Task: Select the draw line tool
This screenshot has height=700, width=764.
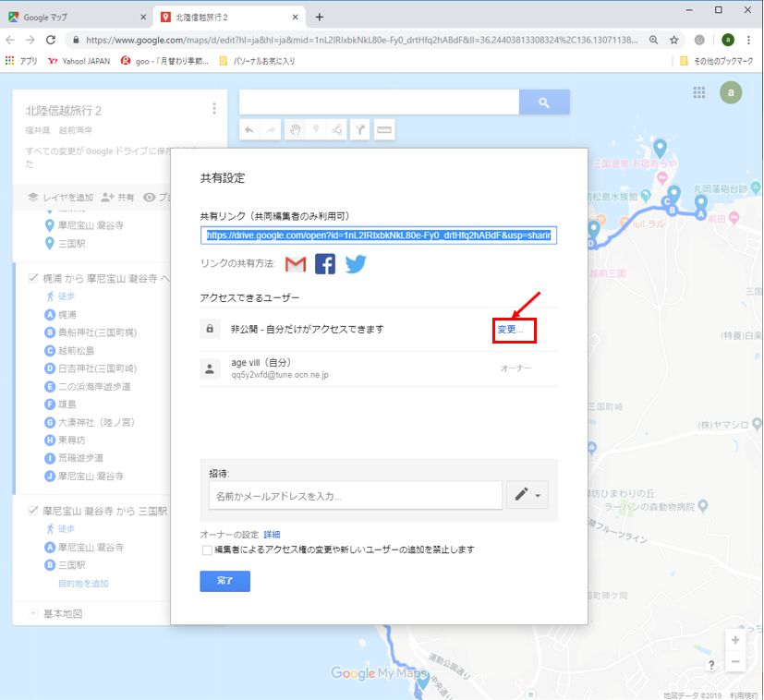Action: [x=336, y=129]
